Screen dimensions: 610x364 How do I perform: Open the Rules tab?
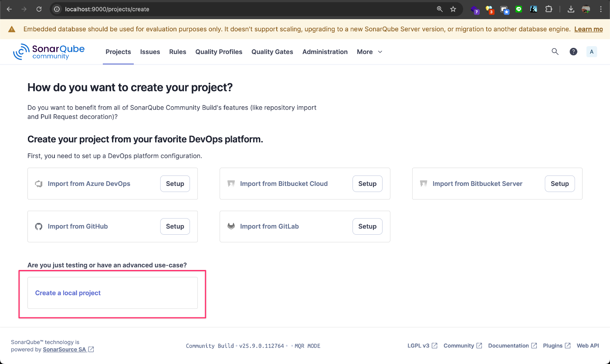(x=178, y=52)
